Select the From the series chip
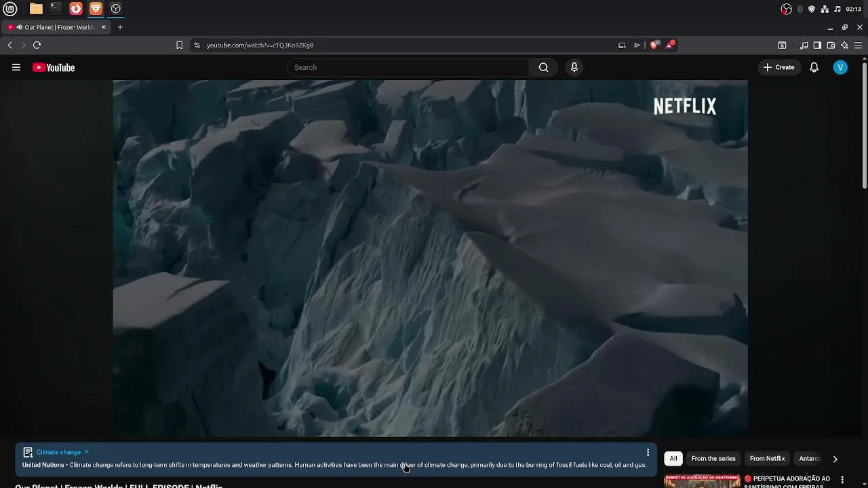 point(713,459)
